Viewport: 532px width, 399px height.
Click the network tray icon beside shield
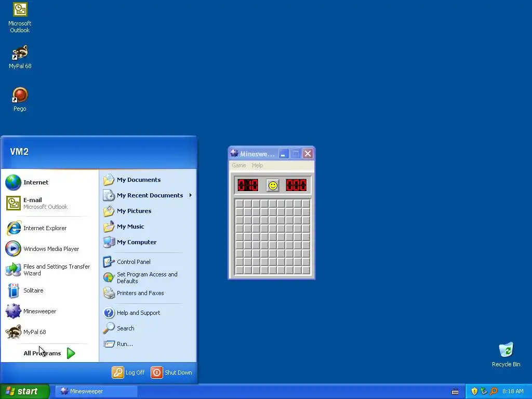[484, 391]
